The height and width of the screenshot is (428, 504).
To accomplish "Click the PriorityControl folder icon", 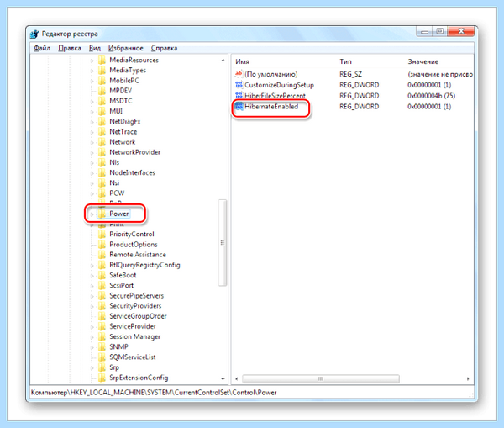I will click(x=102, y=235).
